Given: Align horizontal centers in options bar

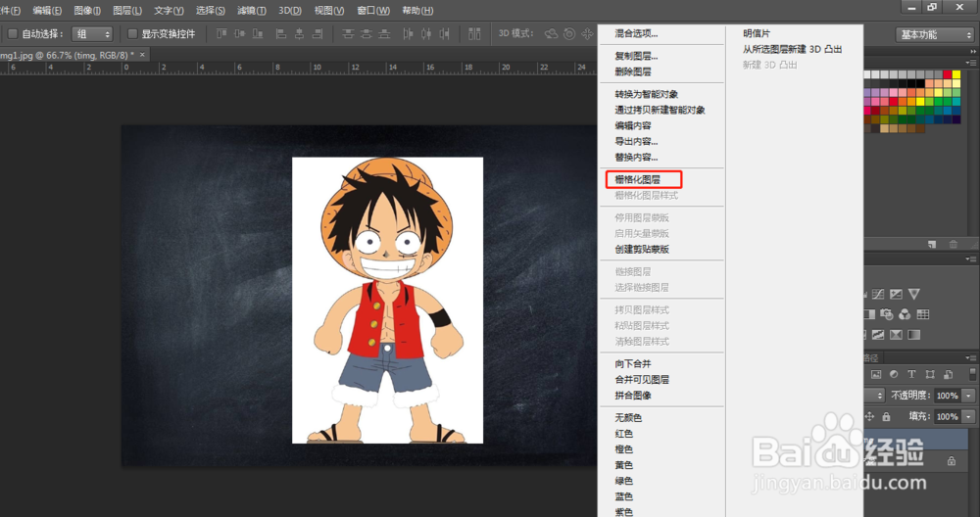Looking at the screenshot, I should click(299, 33).
